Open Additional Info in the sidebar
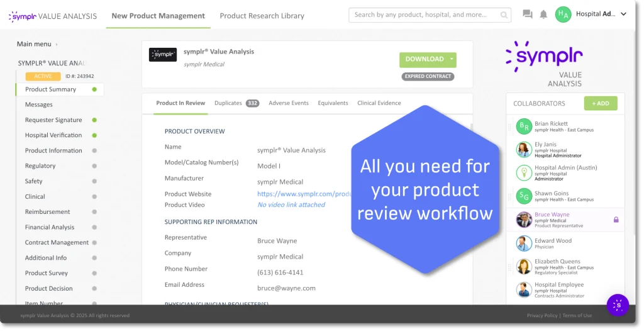This screenshot has width=644, height=331. 45,258
